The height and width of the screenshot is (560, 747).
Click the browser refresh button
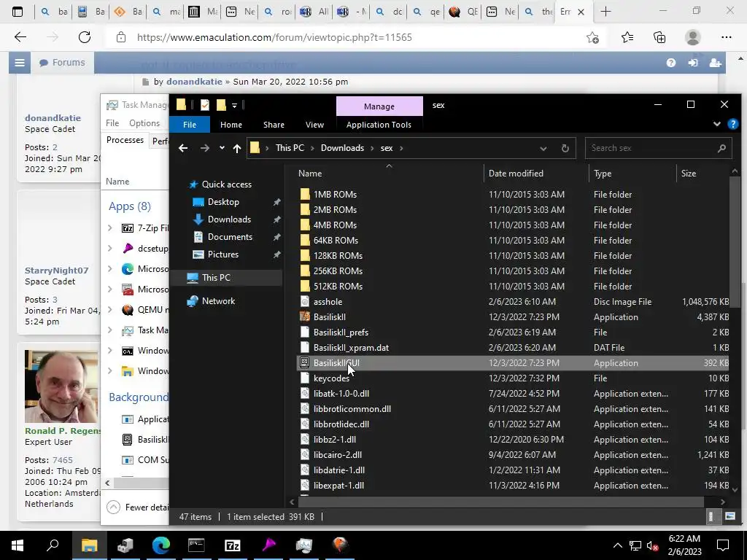[85, 37]
